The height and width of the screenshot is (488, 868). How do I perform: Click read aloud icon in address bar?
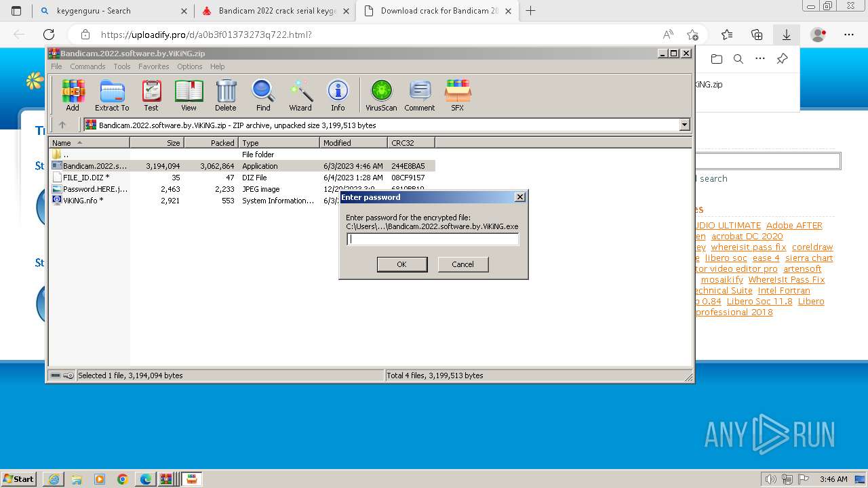pyautogui.click(x=668, y=35)
